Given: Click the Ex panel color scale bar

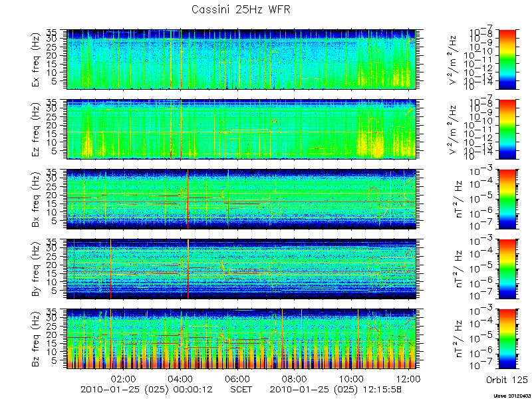Looking at the screenshot, I should pos(507,59).
